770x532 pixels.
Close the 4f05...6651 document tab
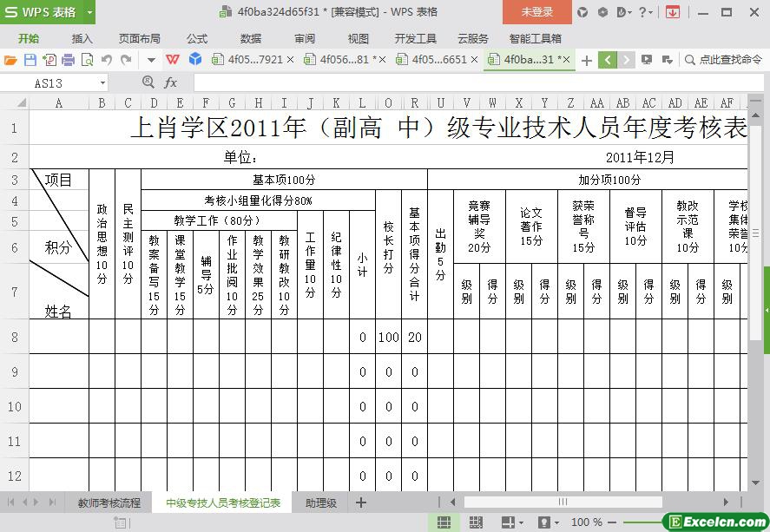coord(474,60)
